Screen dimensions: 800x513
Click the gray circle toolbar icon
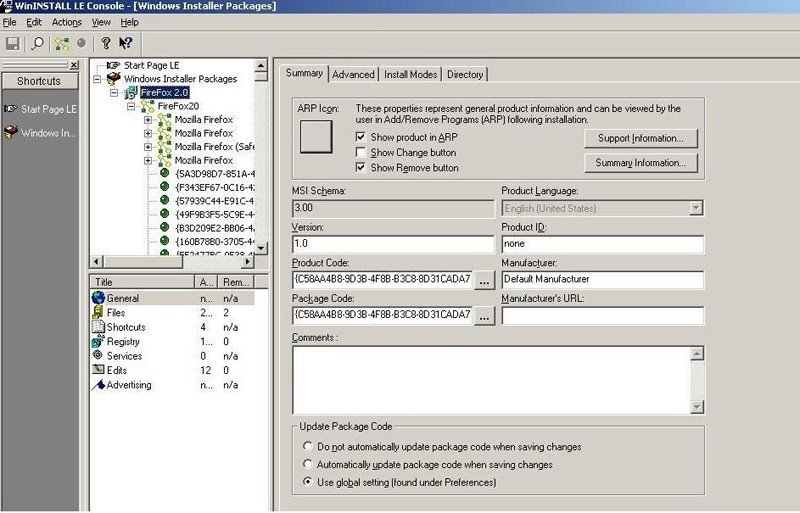click(82, 43)
